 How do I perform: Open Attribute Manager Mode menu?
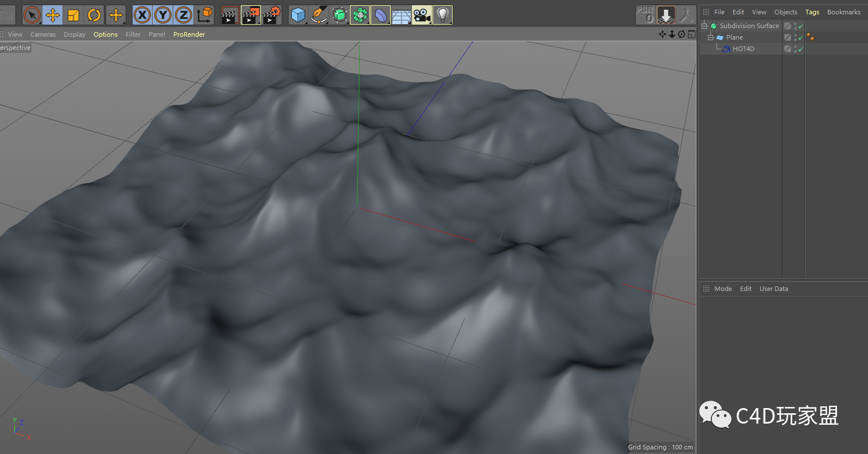(x=723, y=289)
